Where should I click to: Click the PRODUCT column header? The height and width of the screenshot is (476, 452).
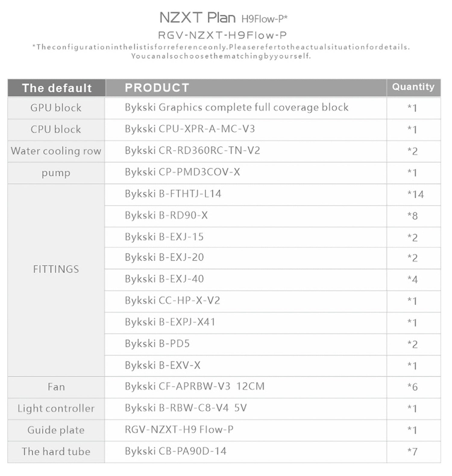pos(157,88)
